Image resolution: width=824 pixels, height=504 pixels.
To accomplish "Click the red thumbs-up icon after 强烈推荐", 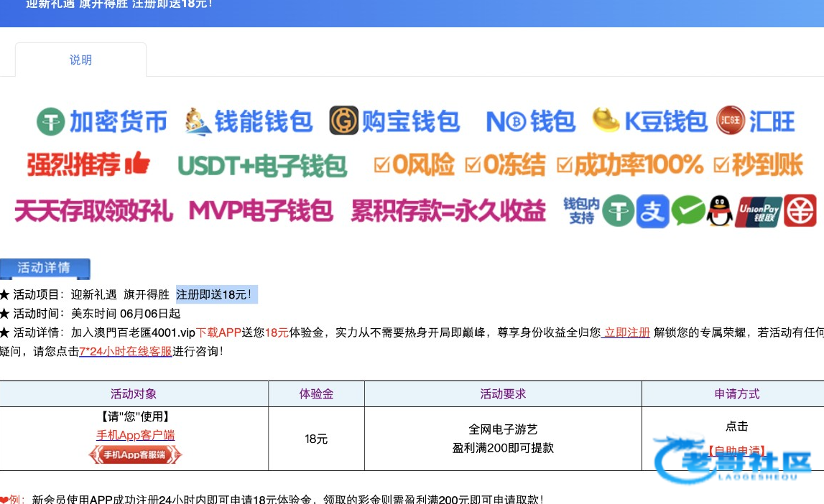I will 136,164.
